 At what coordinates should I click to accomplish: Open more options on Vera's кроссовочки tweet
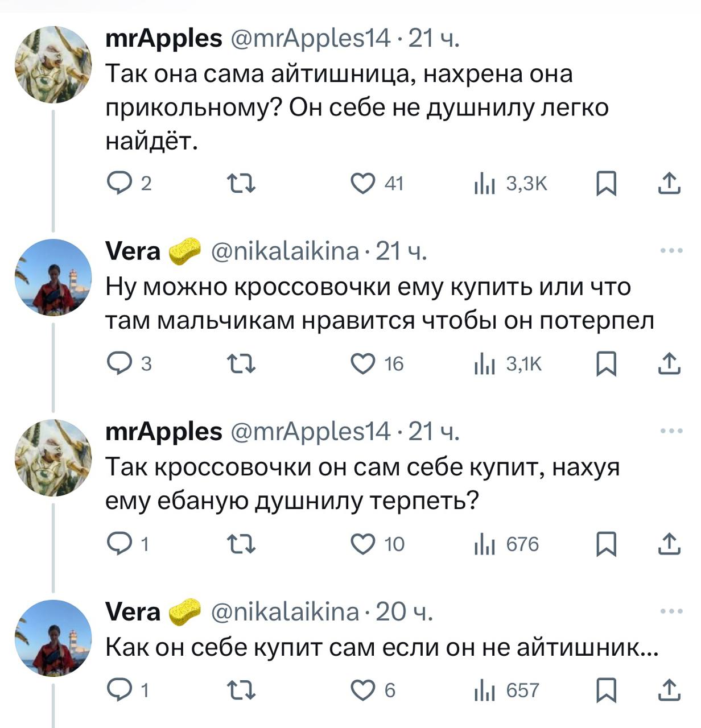click(x=671, y=251)
